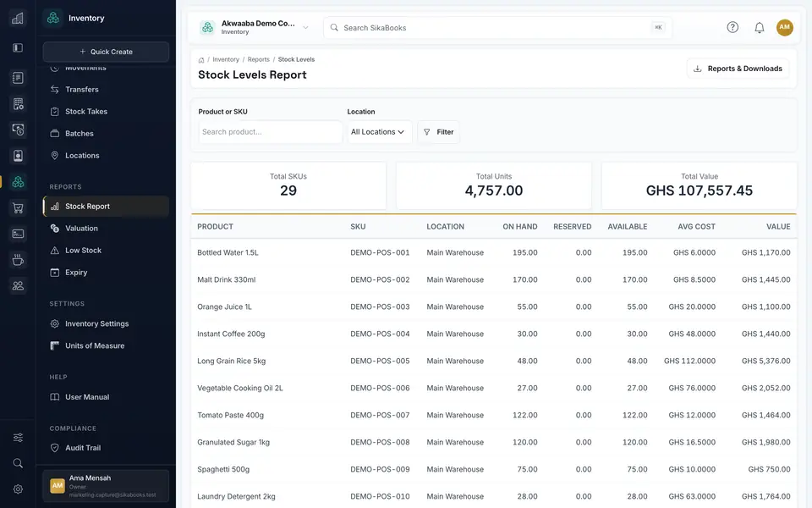Go to the home icon in the breadcrumb
This screenshot has width=812, height=508.
click(201, 60)
